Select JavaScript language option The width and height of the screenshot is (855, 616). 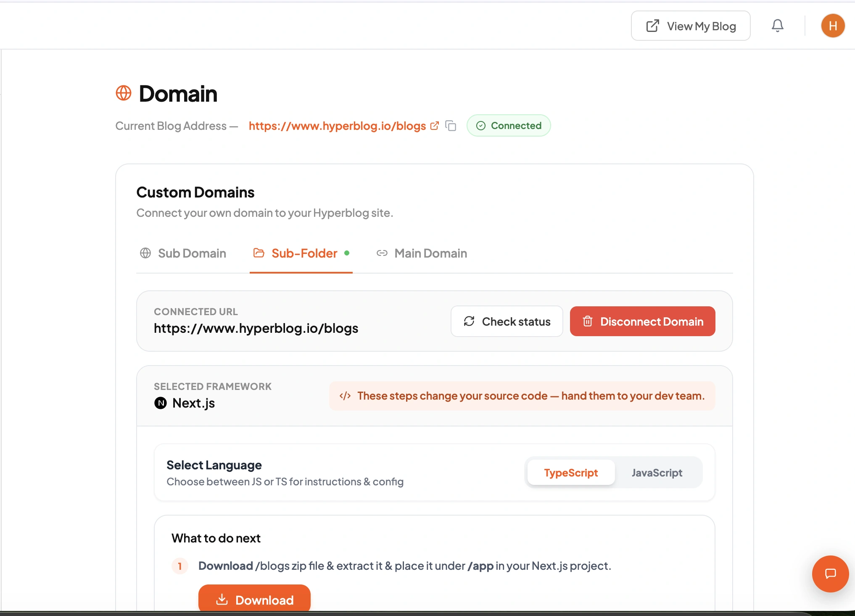click(x=657, y=473)
